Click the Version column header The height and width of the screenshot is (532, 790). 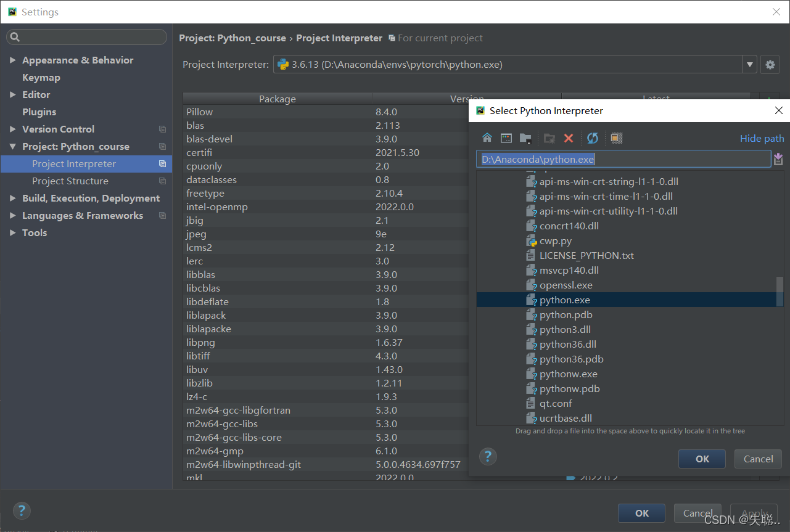click(x=467, y=98)
